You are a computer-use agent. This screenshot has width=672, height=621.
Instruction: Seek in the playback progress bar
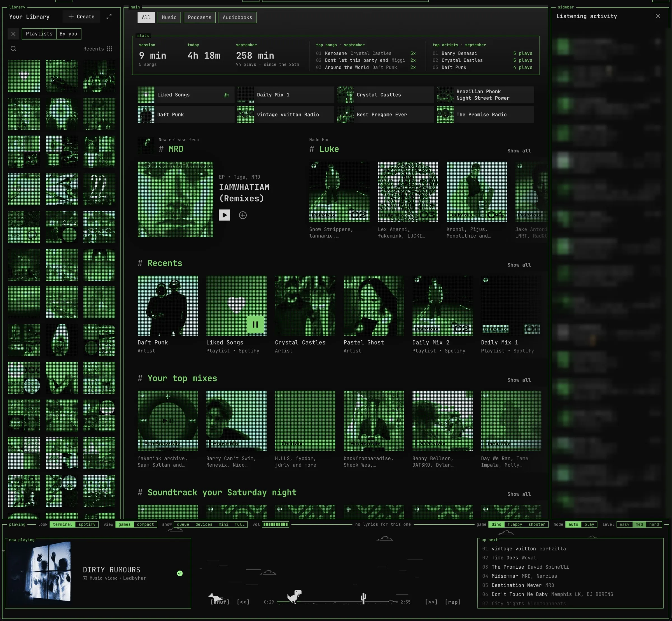tap(337, 602)
